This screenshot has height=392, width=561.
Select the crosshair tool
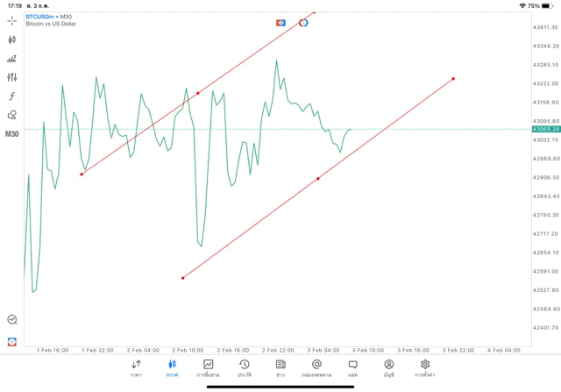[12, 20]
